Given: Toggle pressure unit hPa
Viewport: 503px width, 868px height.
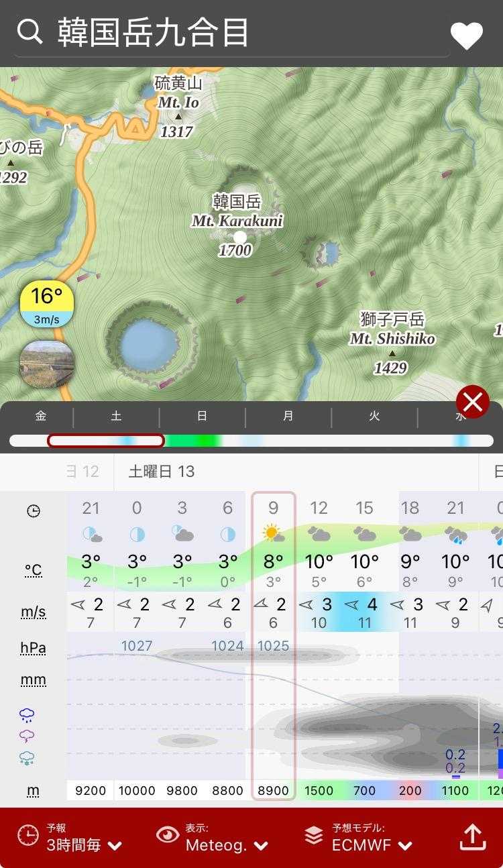Looking at the screenshot, I should pos(33,648).
